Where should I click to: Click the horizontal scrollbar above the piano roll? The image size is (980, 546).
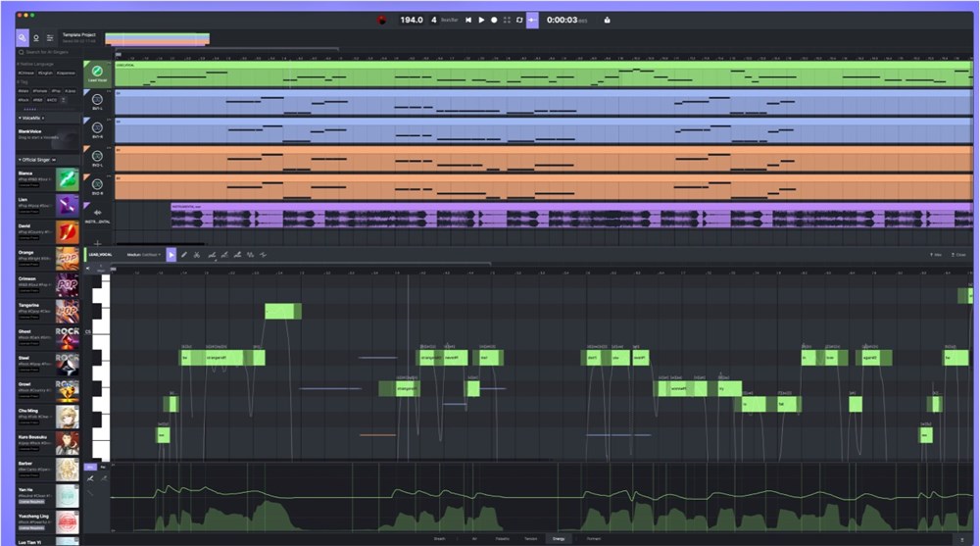(x=300, y=264)
